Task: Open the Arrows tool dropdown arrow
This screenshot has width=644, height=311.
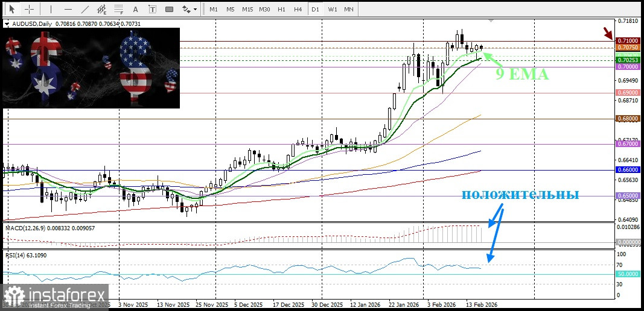Action: pos(195,9)
